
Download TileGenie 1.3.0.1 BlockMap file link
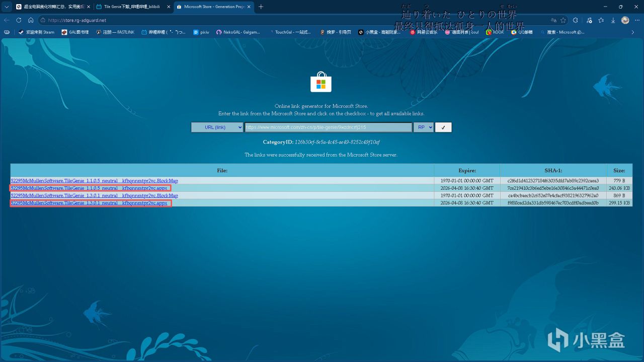(x=94, y=195)
